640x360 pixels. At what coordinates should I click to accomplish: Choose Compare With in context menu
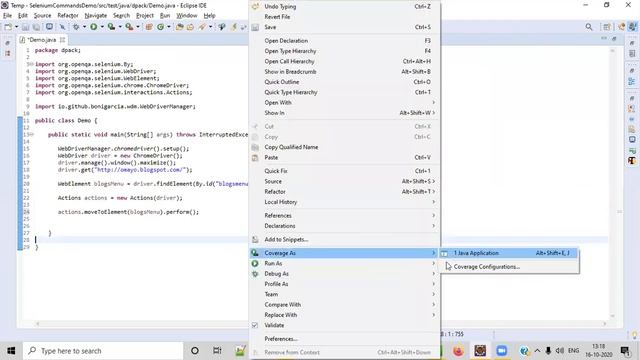(345, 305)
